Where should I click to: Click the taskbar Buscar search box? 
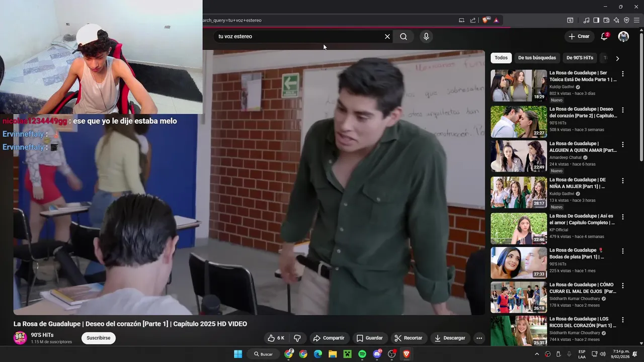pyautogui.click(x=264, y=354)
